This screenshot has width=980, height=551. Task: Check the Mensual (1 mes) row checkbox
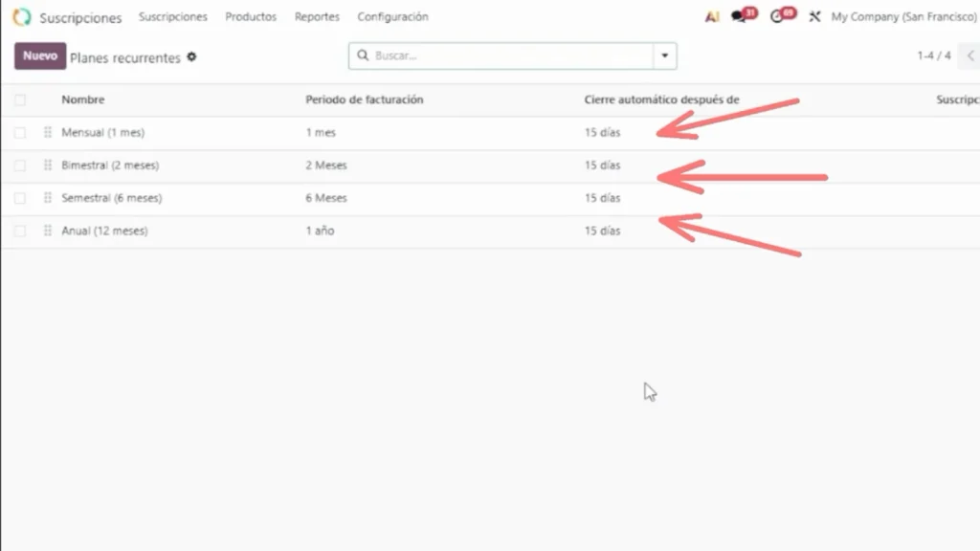tap(20, 133)
